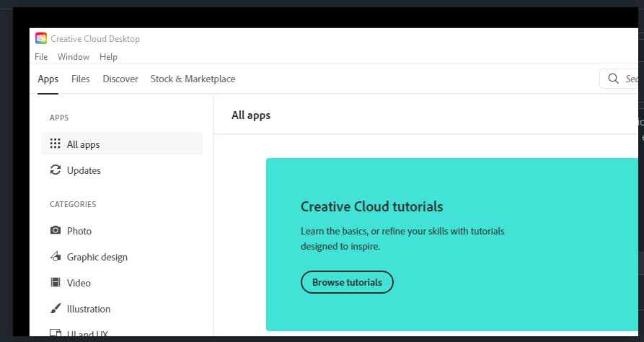The image size is (644, 342).
Task: Click the Video film strip icon
Action: tap(56, 282)
